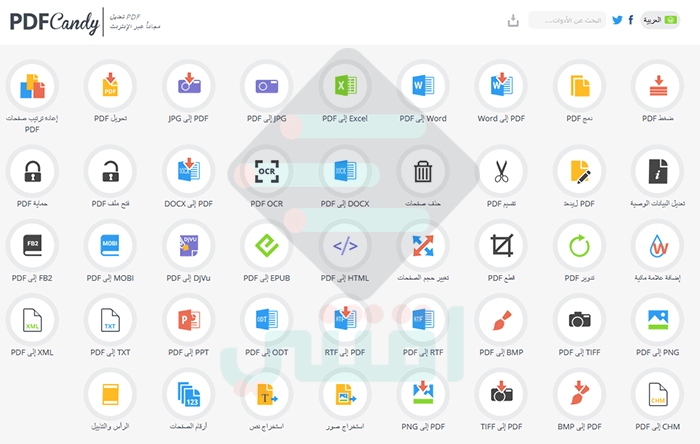Open the Twitter bird icon link
This screenshot has width=700, height=444.
pyautogui.click(x=617, y=20)
